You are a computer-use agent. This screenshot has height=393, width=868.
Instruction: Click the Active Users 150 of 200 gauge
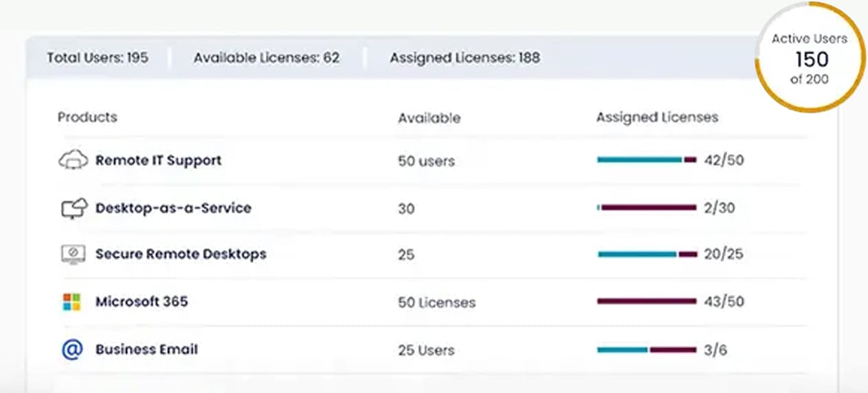point(810,59)
